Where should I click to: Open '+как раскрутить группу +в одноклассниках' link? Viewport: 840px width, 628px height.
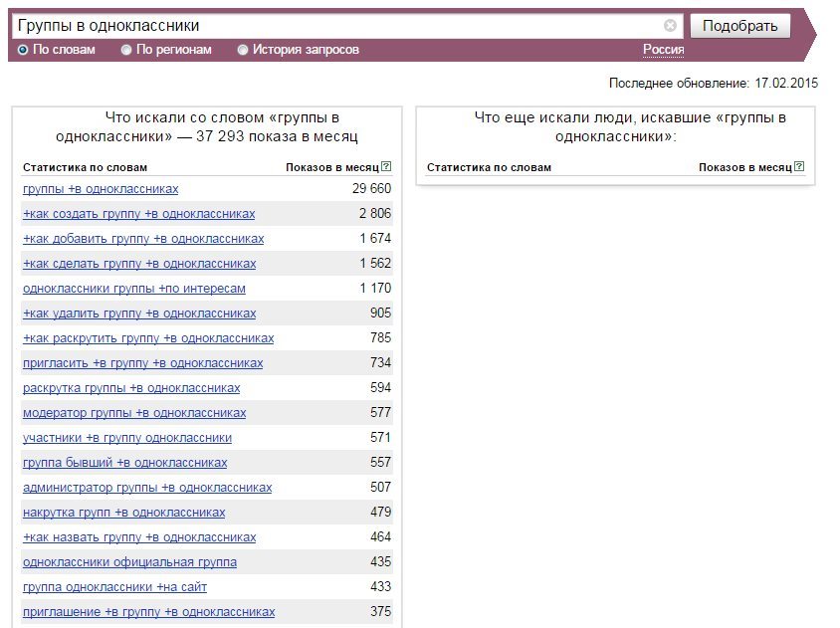point(148,338)
